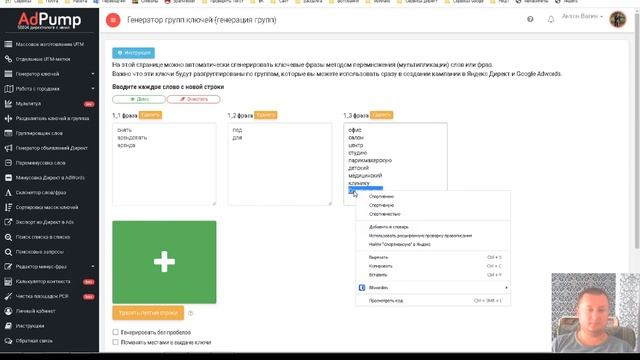Click the context calculator icon
The image size is (640, 360).
point(8,282)
